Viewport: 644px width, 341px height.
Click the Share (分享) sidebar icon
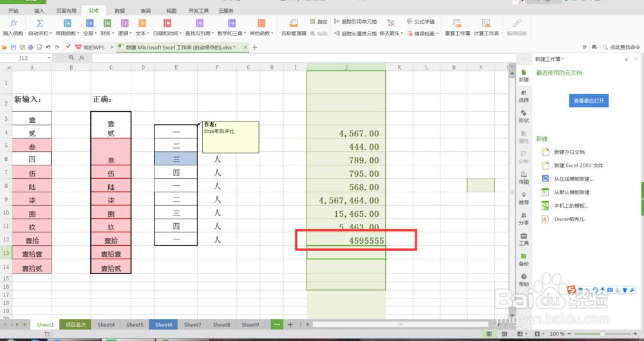pos(524,219)
